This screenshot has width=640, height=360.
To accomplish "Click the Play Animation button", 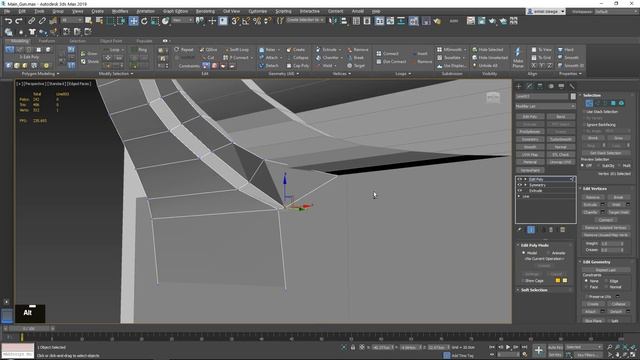I will pyautogui.click(x=508, y=347).
